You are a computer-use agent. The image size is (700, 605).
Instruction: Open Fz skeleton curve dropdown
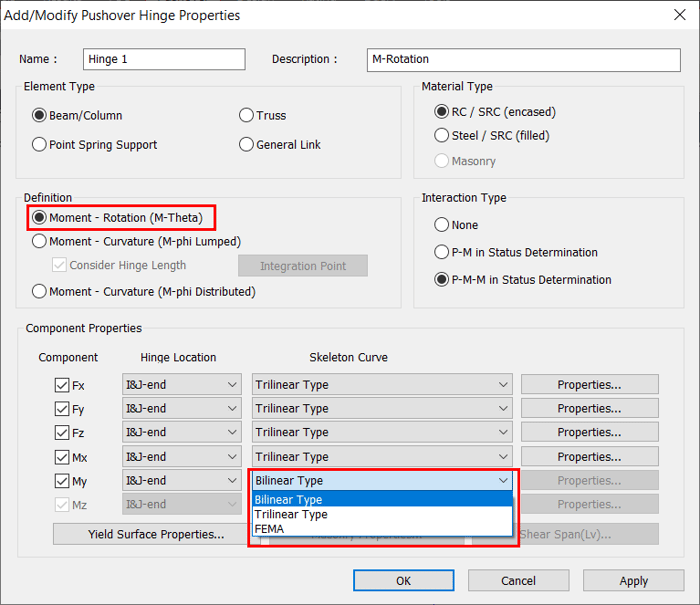[x=382, y=432]
